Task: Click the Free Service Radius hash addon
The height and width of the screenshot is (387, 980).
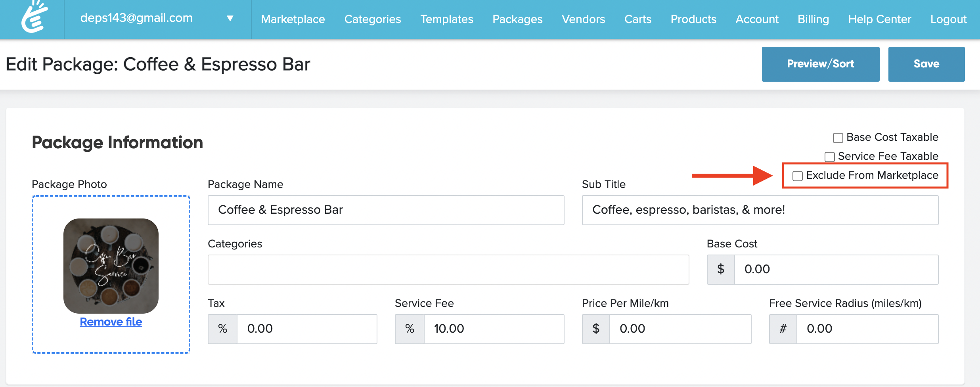Action: (783, 329)
